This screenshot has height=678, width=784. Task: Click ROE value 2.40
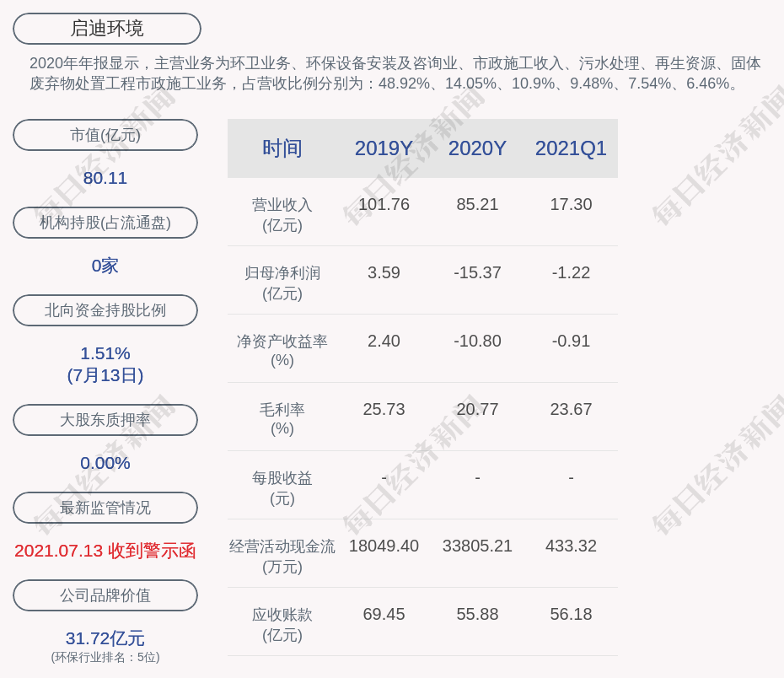tap(384, 341)
